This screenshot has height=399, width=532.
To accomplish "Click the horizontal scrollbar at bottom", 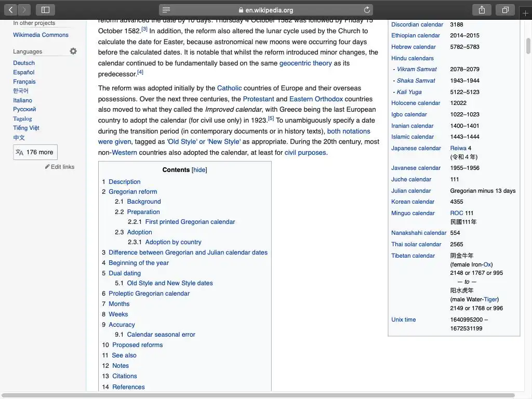I will point(259,395).
